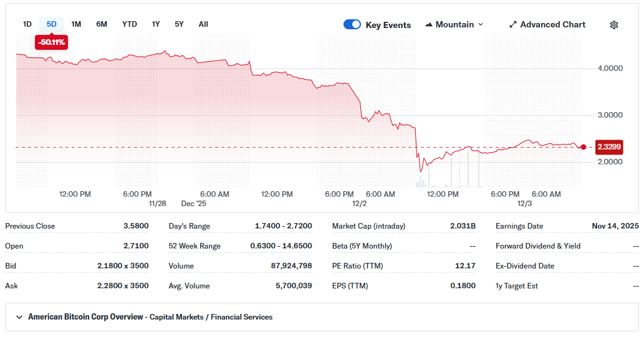Select the 5Y time range
This screenshot has width=644, height=337.
pyautogui.click(x=179, y=24)
